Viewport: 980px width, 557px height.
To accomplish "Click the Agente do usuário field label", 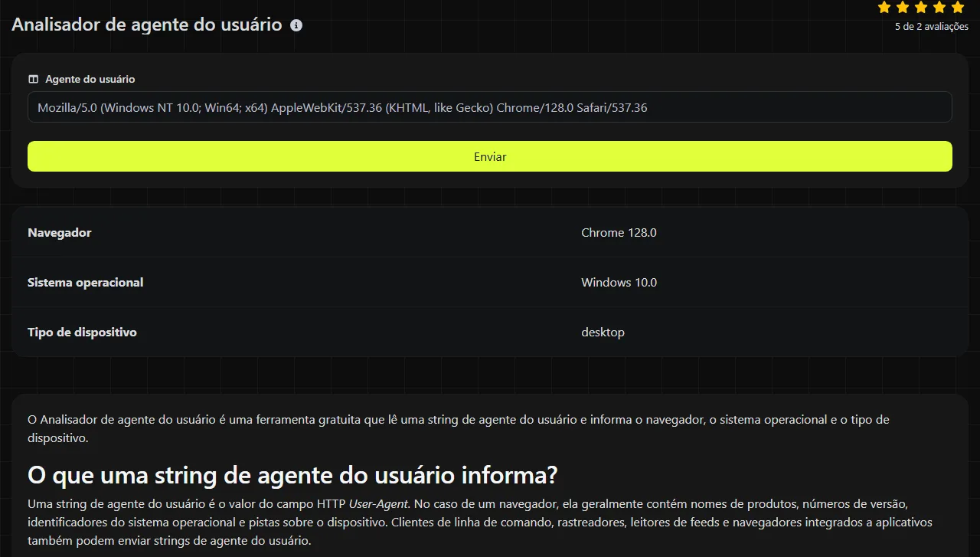I will click(x=90, y=79).
